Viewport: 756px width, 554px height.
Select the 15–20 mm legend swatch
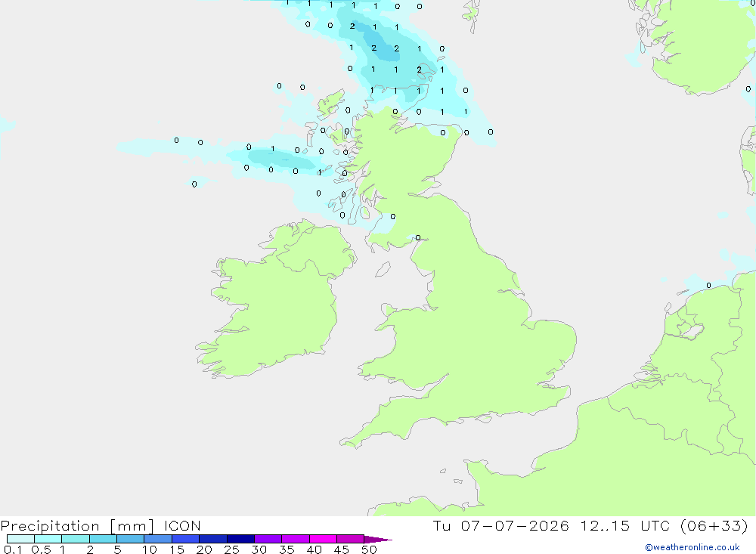coord(186,539)
